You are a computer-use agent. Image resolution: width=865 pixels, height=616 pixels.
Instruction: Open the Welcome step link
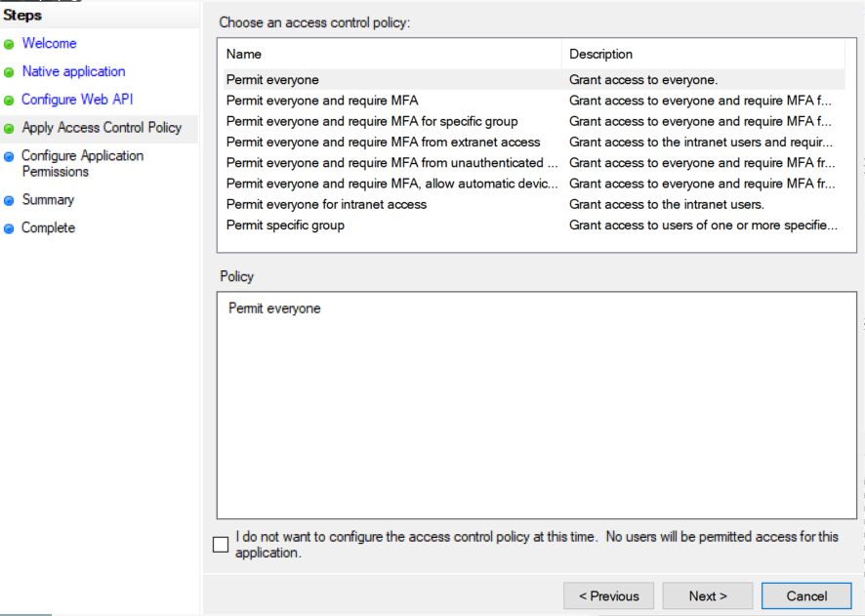pyautogui.click(x=49, y=44)
